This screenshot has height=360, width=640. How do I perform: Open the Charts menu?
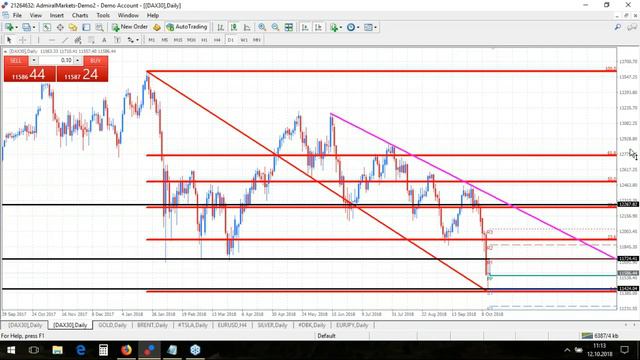click(x=80, y=15)
